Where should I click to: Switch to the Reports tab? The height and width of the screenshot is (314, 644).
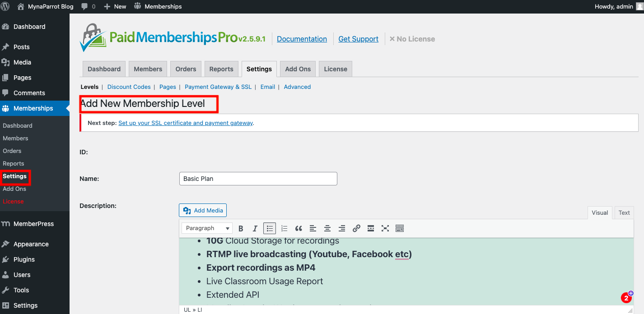pyautogui.click(x=221, y=69)
